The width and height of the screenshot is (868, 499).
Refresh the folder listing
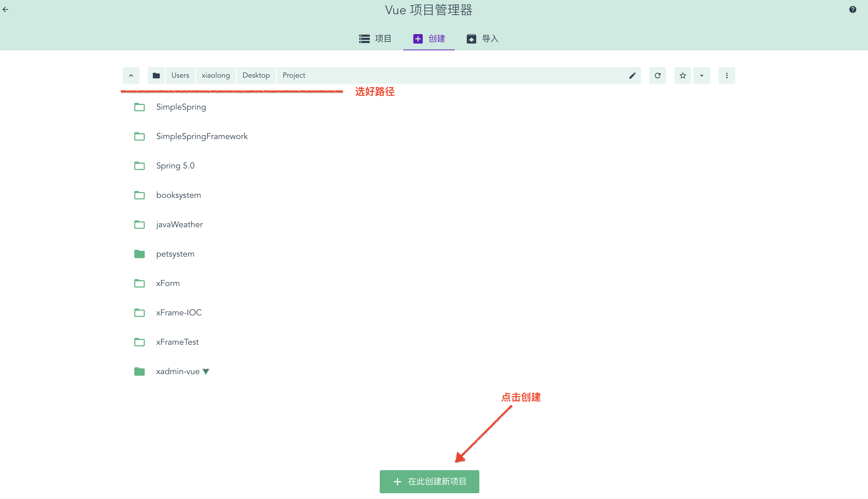click(x=657, y=75)
